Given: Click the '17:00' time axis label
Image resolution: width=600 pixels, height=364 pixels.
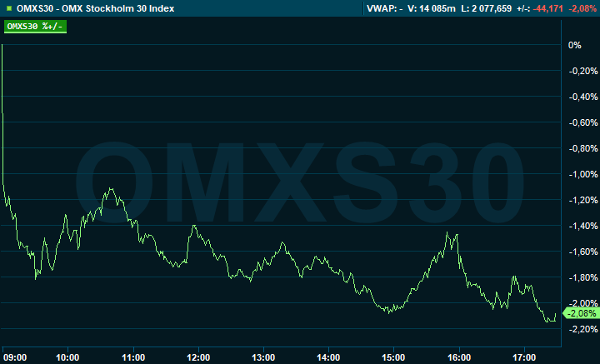Looking at the screenshot, I should pos(524,357).
